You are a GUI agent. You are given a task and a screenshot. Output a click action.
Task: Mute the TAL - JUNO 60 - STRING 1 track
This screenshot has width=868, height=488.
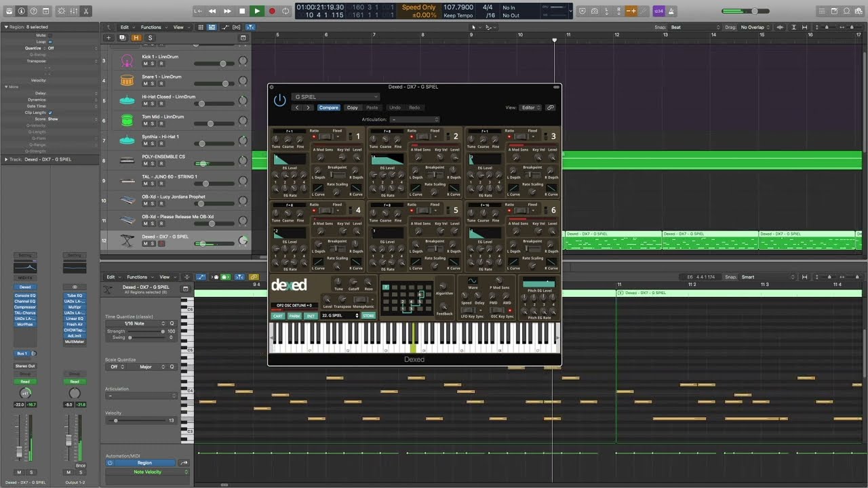coord(144,184)
